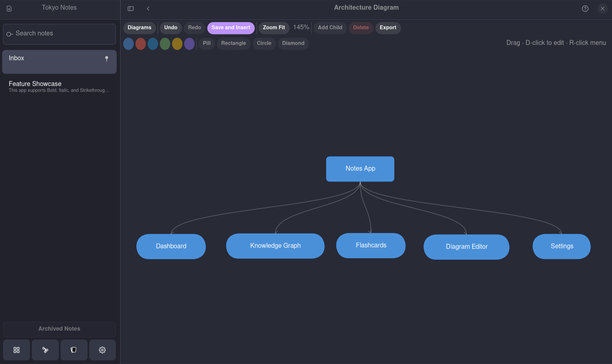This screenshot has height=364, width=612.
Task: Open the Diagrams list
Action: pos(139,28)
